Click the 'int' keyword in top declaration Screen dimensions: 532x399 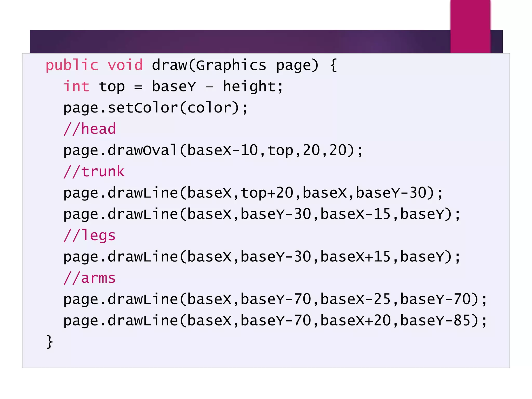click(76, 86)
